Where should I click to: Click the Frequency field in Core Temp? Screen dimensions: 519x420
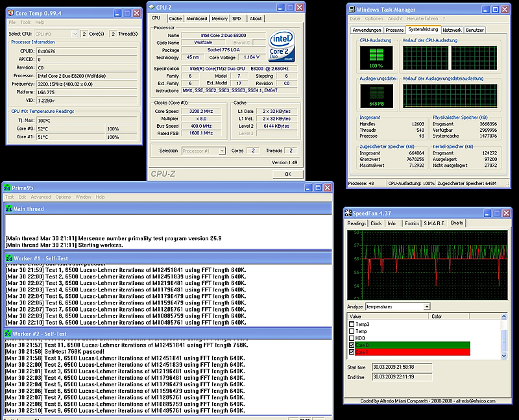pyautogui.click(x=87, y=84)
